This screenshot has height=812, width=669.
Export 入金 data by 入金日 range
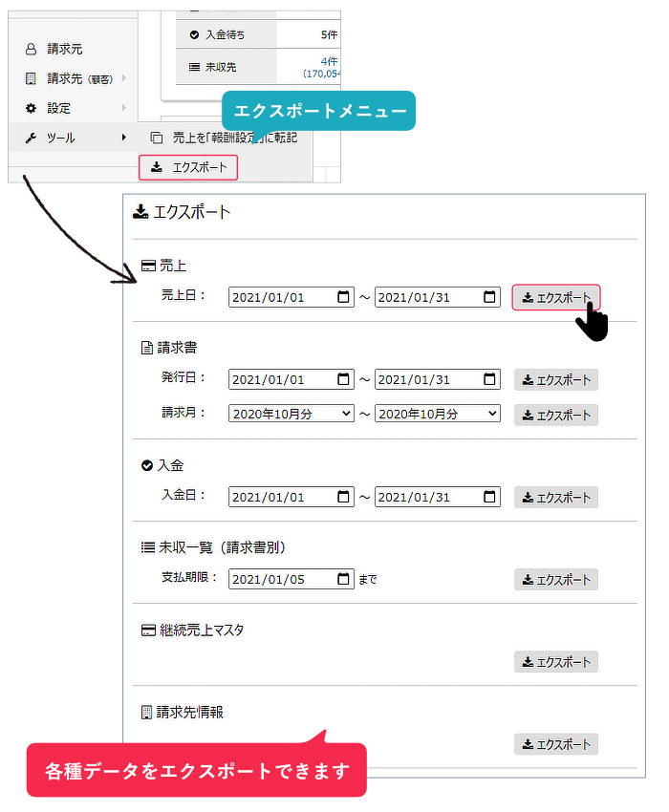(556, 497)
